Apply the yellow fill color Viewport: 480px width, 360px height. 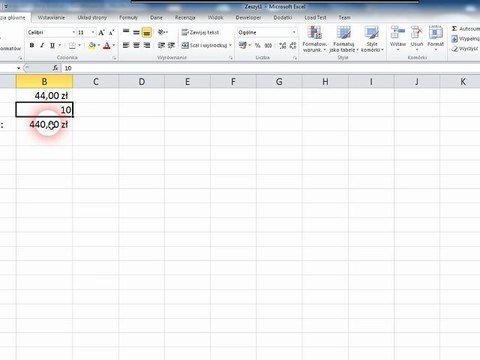pyautogui.click(x=92, y=45)
